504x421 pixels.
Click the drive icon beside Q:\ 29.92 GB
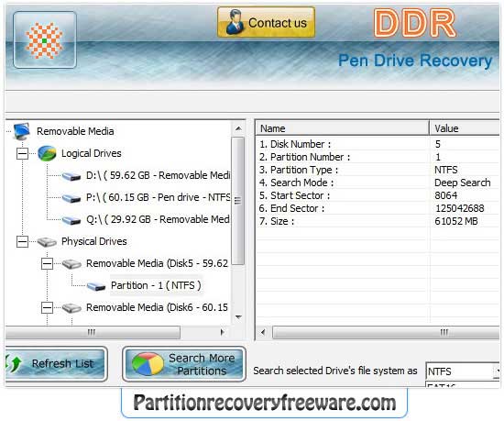click(x=71, y=220)
